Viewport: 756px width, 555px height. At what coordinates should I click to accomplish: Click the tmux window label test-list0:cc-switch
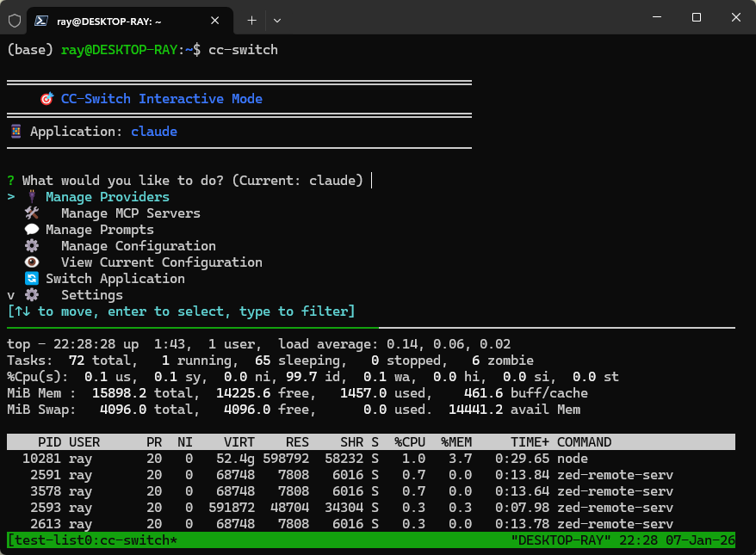pyautogui.click(x=95, y=540)
